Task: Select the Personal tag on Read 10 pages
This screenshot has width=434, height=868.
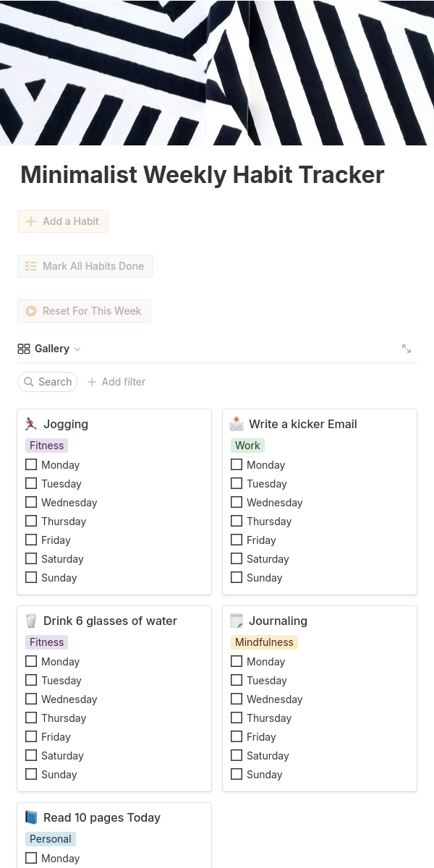Action: pos(51,839)
